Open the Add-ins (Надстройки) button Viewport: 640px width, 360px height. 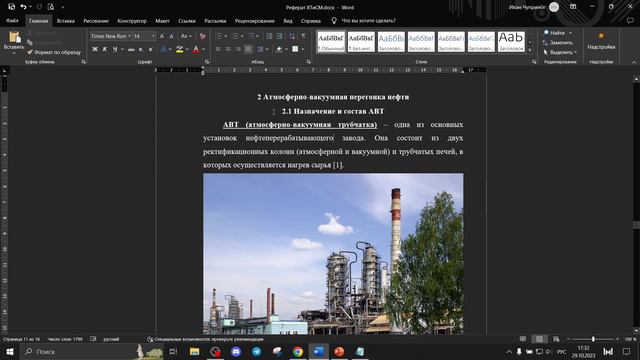(x=601, y=41)
